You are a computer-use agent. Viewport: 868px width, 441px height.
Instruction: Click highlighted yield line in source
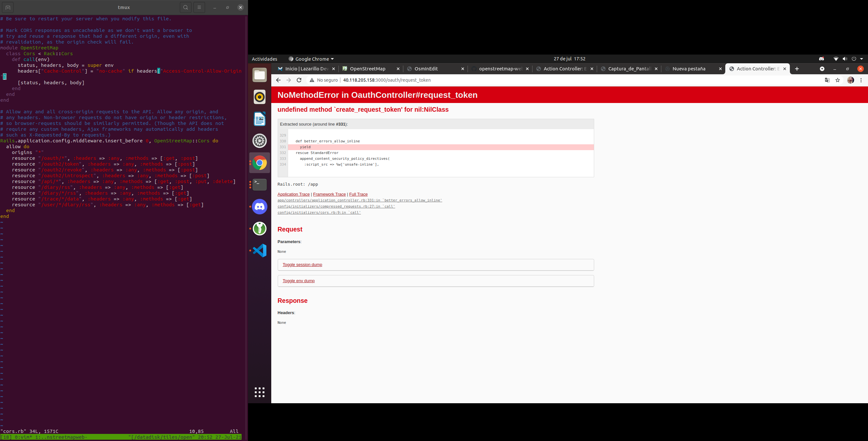pos(441,147)
